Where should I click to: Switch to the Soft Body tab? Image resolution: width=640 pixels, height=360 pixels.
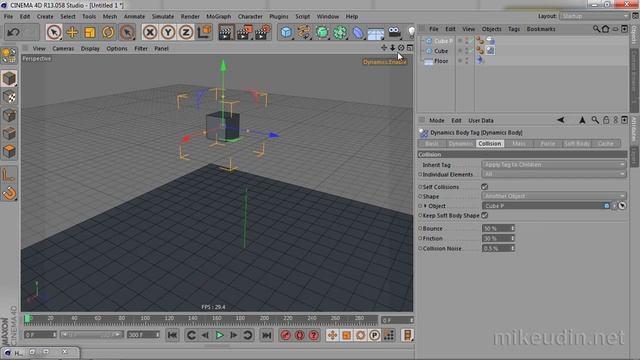click(577, 144)
